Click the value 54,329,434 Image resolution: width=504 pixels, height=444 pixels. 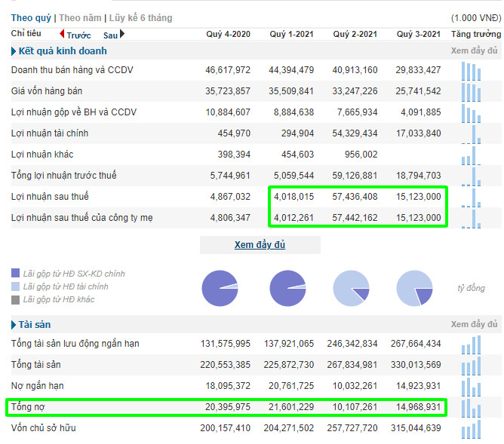pyautogui.click(x=355, y=133)
